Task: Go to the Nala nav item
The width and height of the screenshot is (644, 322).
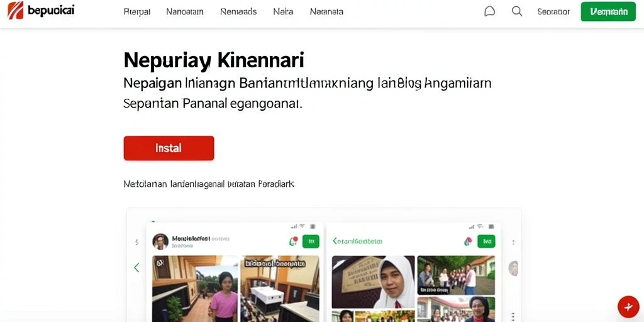Action: pos(283,11)
